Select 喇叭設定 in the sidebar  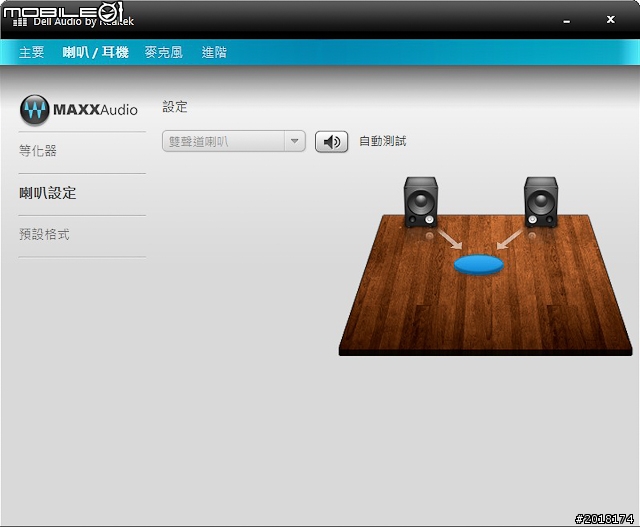[x=48, y=193]
